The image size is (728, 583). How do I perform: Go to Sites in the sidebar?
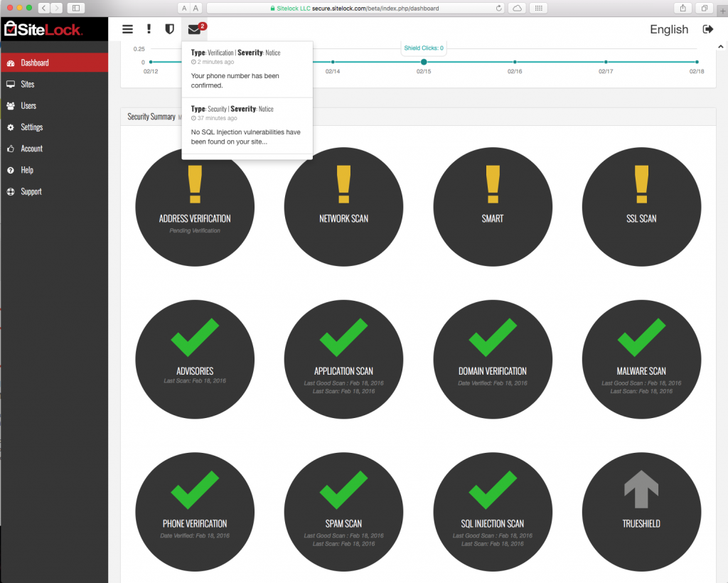click(27, 84)
